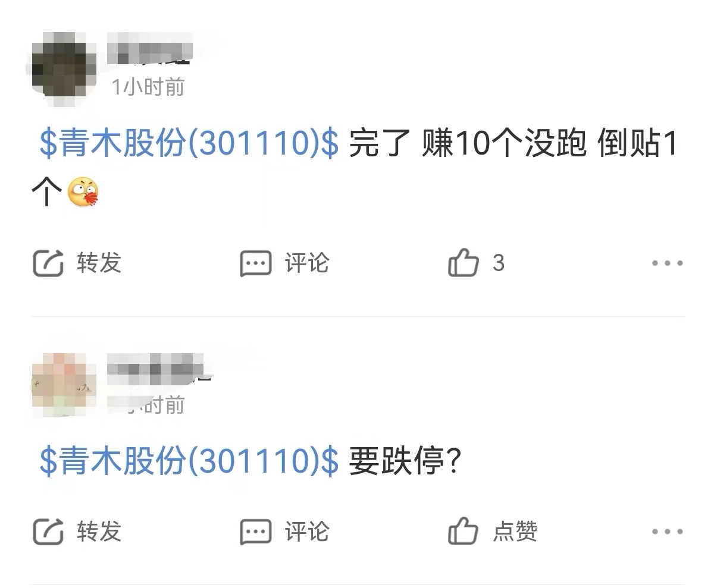Open the three-dot more menu of the second post
The image size is (714, 588).
(x=667, y=532)
